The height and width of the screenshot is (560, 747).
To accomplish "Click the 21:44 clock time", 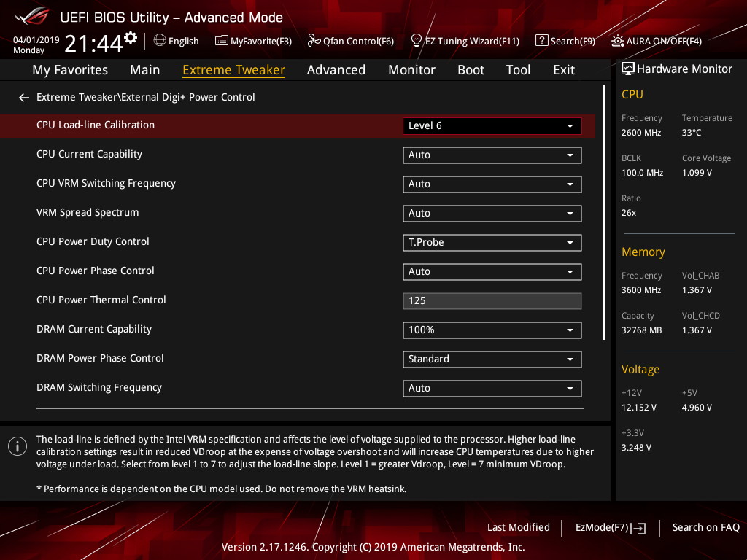I will [93, 44].
